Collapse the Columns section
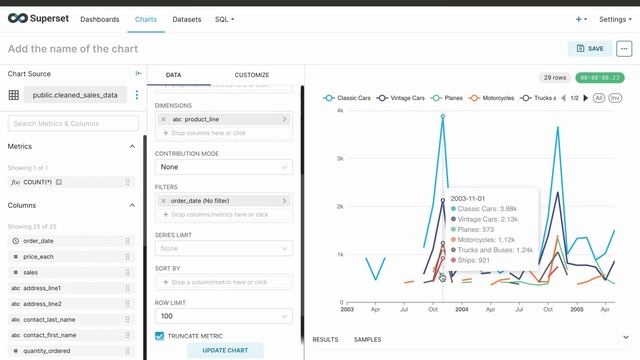Viewport: 640px width, 360px height. pyautogui.click(x=132, y=205)
